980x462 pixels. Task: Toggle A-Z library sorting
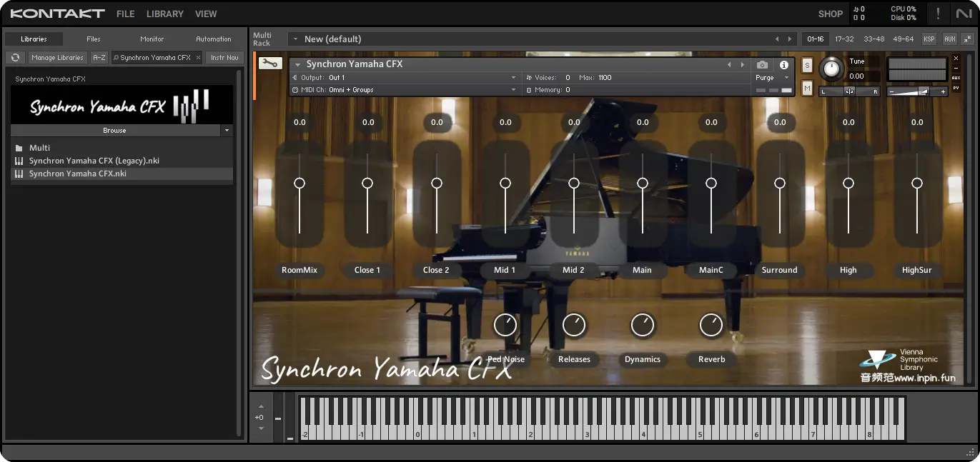tap(99, 58)
